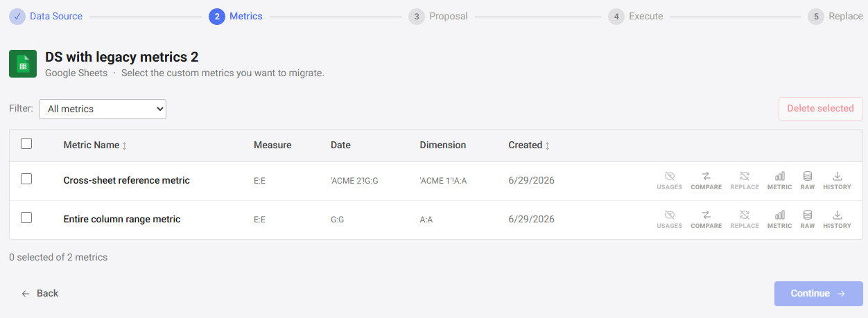
Task: Sort by Created date arrows icon
Action: 548,145
